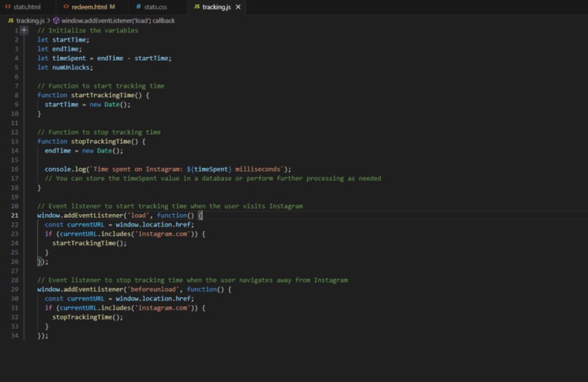Click the tracking.js breadcrumb item
The width and height of the screenshot is (588, 382).
[x=31, y=20]
